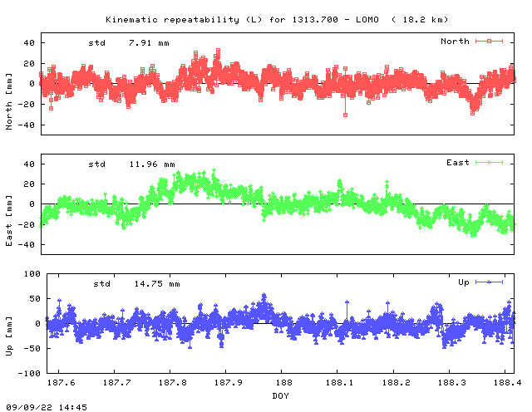Click the x-axis tick label '188.1'

(340, 383)
